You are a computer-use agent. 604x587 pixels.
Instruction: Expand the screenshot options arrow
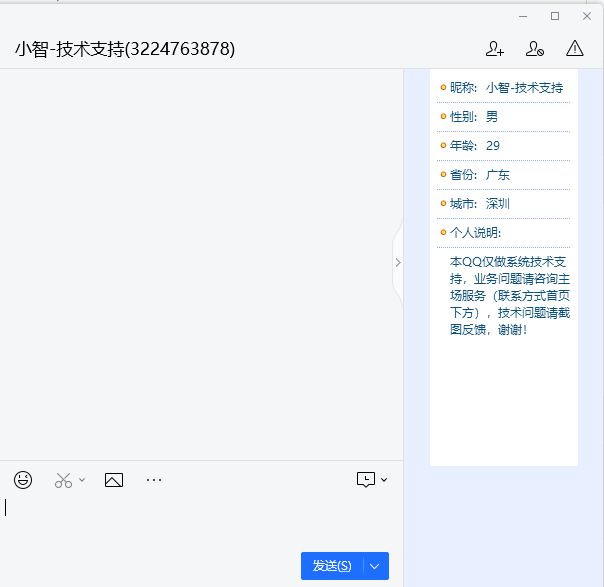[x=82, y=480]
